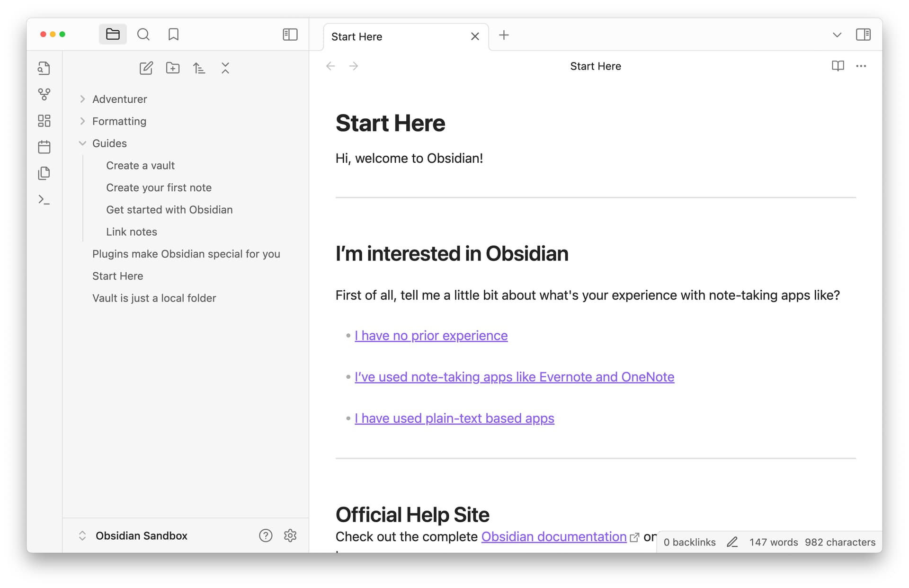Viewport: 909px width, 588px height.
Task: Switch to reading view
Action: (x=838, y=66)
